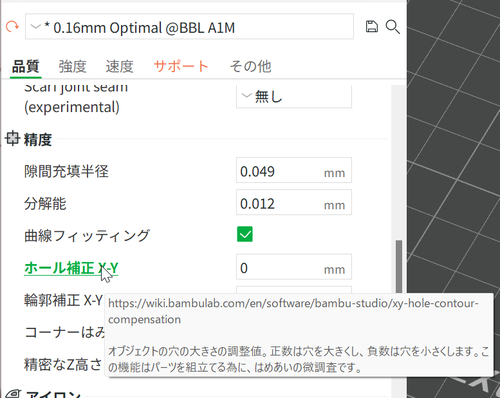
Task: Click the 精度 section crosshair icon
Action: pos(12,138)
